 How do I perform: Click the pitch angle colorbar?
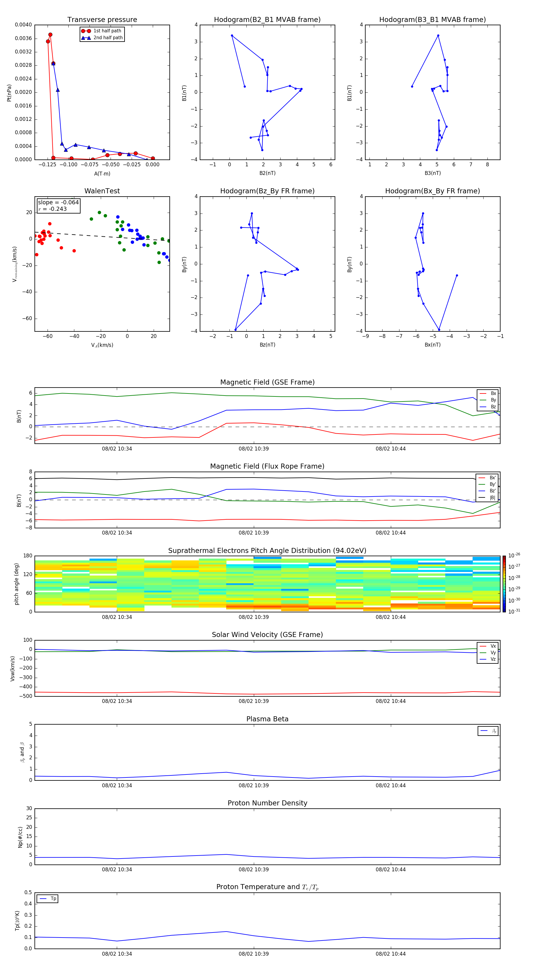504,584
